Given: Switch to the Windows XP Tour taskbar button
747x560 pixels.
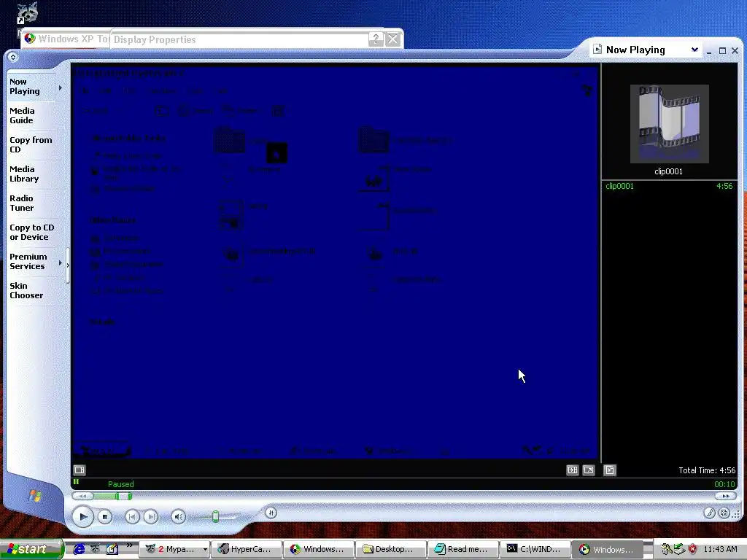Looking at the screenshot, I should tap(319, 549).
